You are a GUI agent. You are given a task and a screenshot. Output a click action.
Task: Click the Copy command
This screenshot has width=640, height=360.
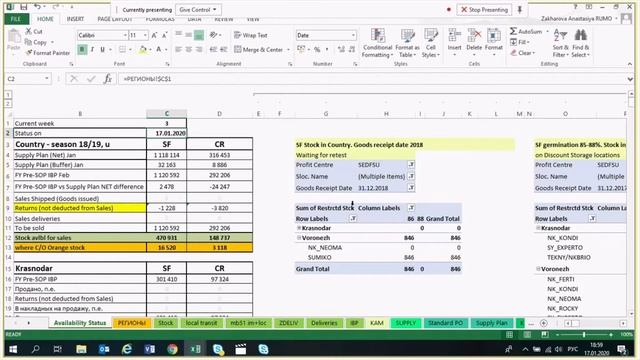coord(36,42)
